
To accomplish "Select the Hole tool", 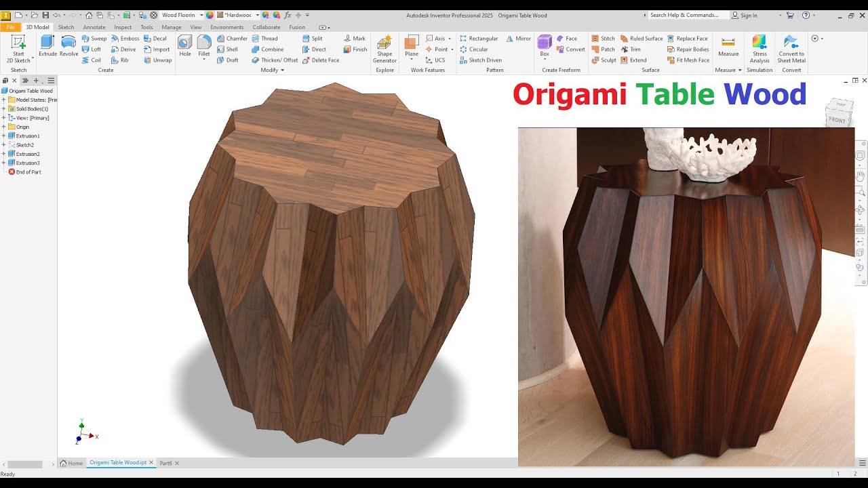I will (x=184, y=46).
